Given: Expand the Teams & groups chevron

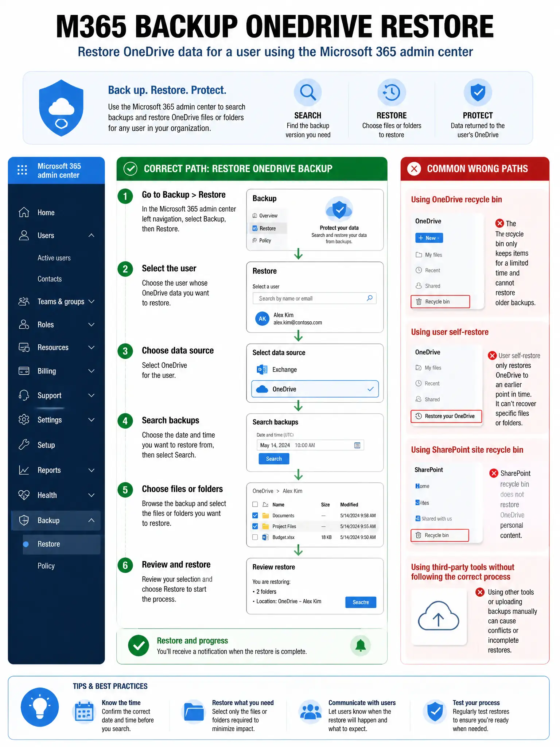Looking at the screenshot, I should [x=91, y=301].
